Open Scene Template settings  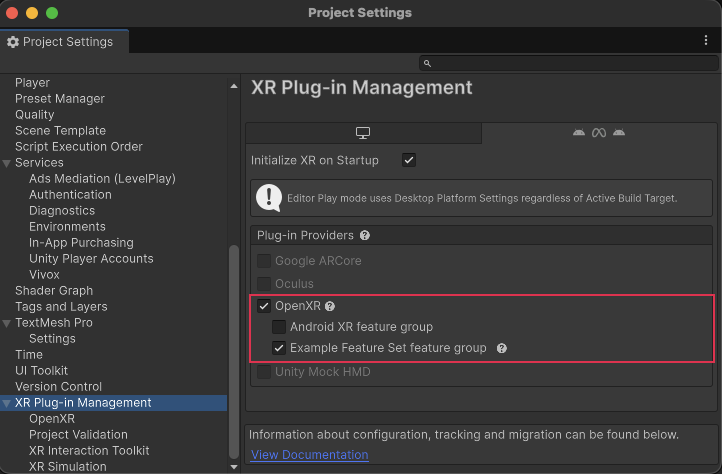[60, 131]
